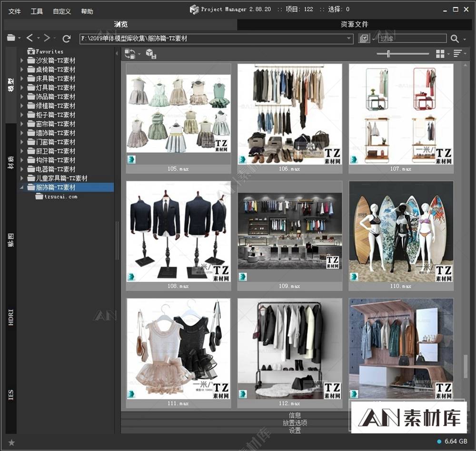This screenshot has width=476, height=451.
Task: Click the favorites star in status bar
Action: (x=11, y=442)
